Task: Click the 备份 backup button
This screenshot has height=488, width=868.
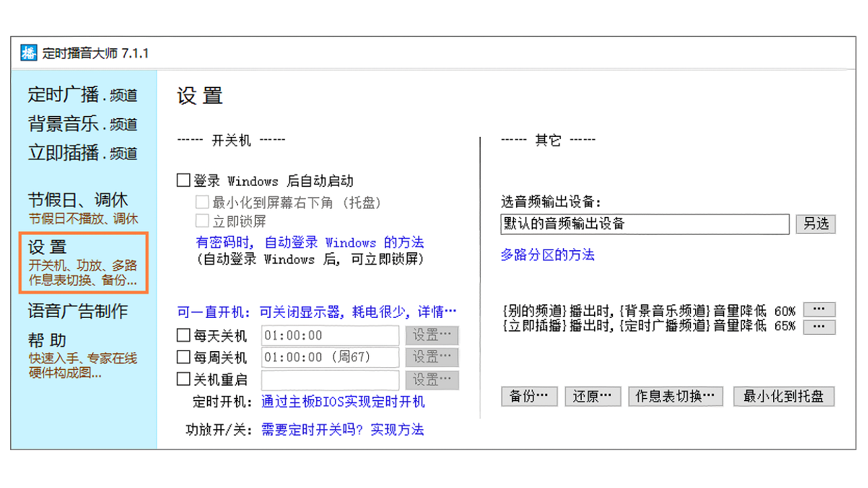Action: coord(529,396)
